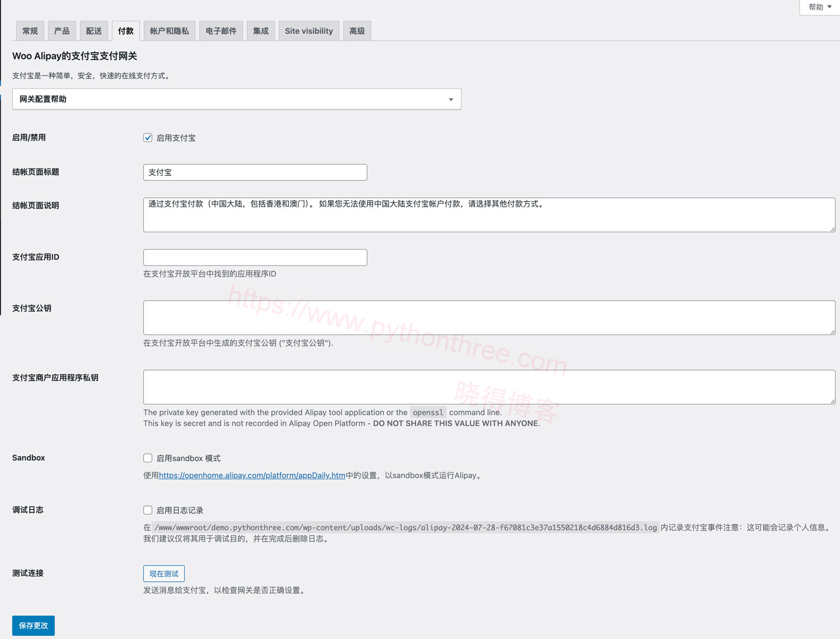This screenshot has height=639, width=840.
Task: Disable the 启用支付宝 checkbox
Action: point(147,137)
